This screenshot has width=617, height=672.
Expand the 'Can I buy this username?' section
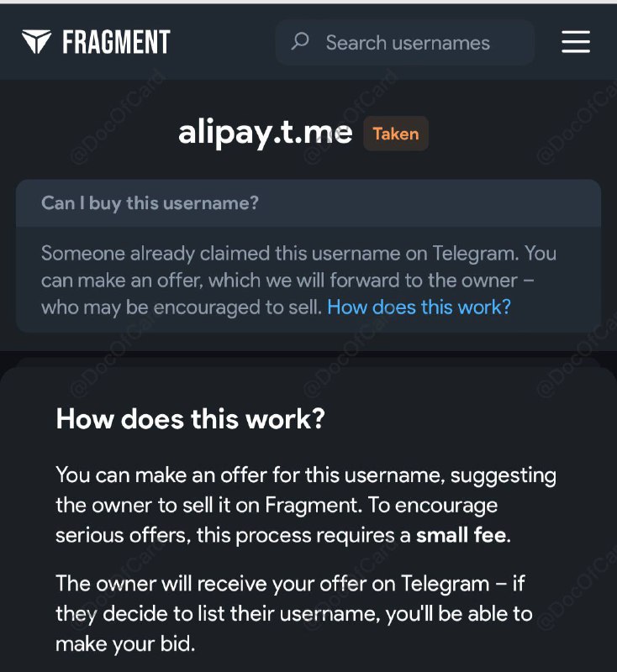150,202
